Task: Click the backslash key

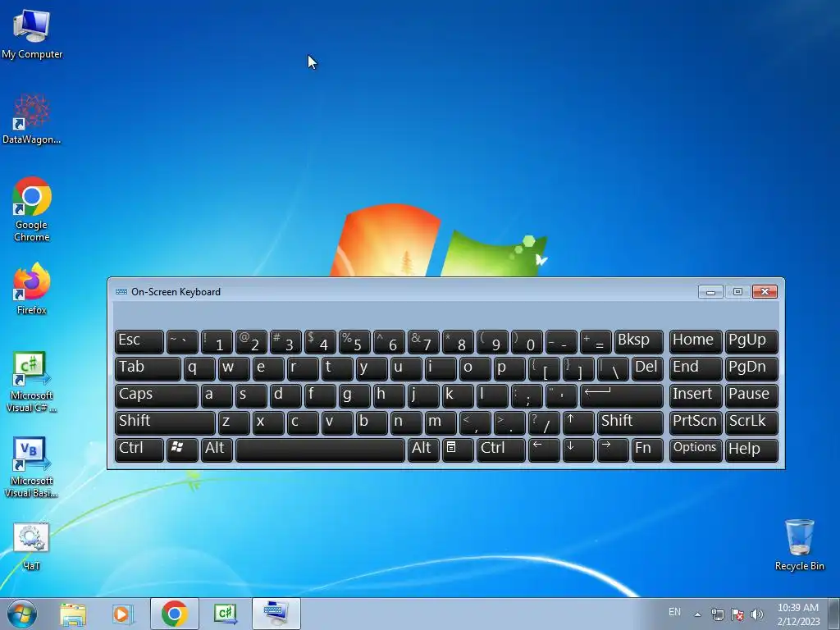Action: (613, 368)
